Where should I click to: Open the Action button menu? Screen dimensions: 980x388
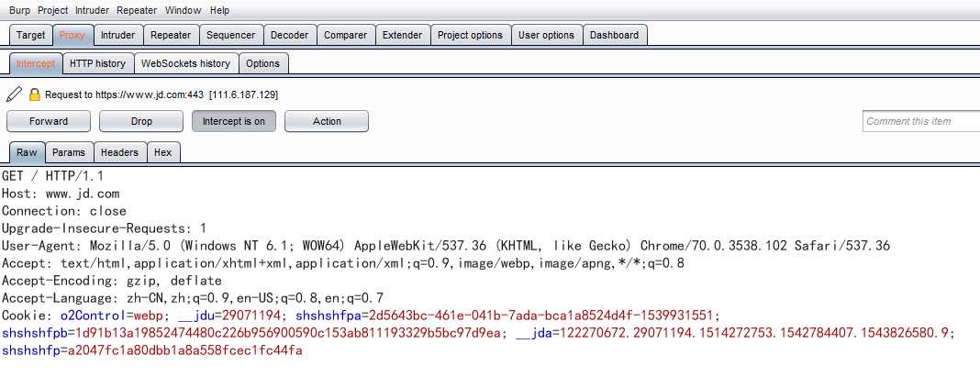click(x=327, y=121)
